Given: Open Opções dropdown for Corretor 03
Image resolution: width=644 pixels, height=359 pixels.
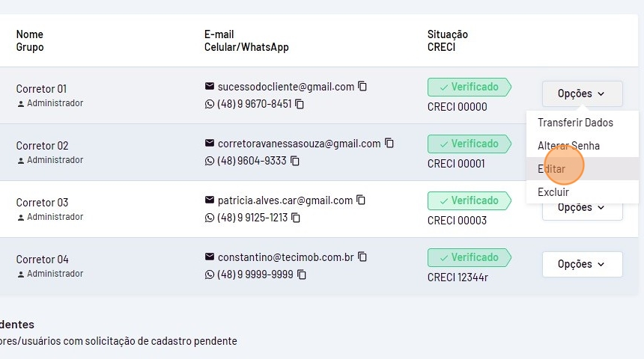Looking at the screenshot, I should pyautogui.click(x=582, y=209).
